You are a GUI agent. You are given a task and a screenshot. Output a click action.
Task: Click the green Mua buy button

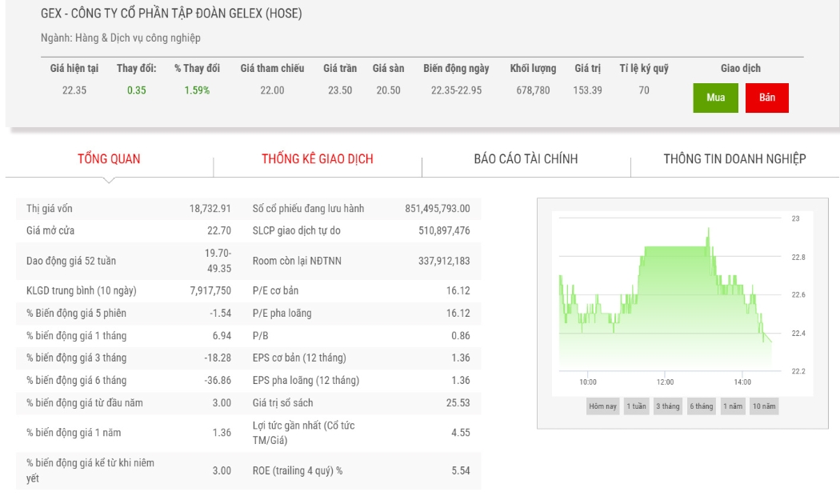point(715,98)
